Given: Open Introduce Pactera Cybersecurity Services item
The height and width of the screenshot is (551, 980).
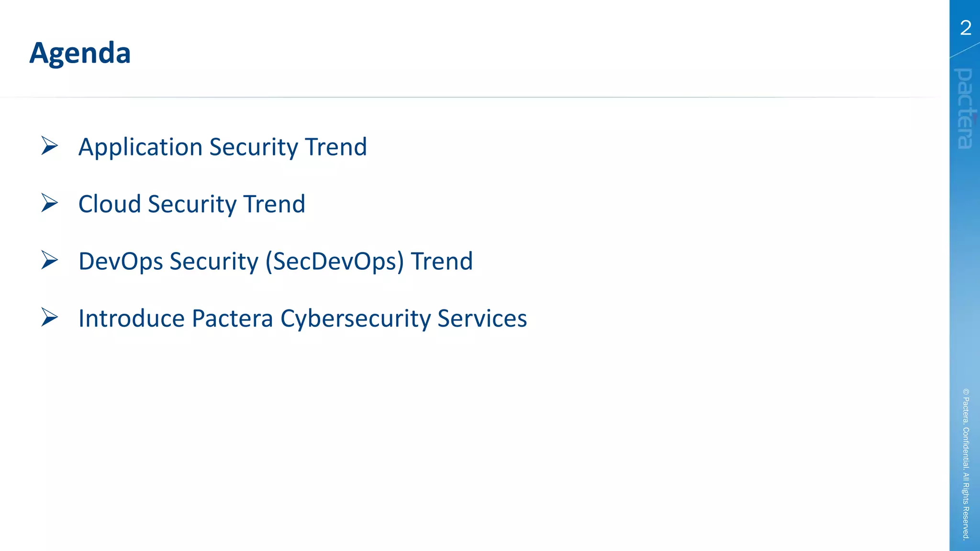Looking at the screenshot, I should [x=302, y=319].
